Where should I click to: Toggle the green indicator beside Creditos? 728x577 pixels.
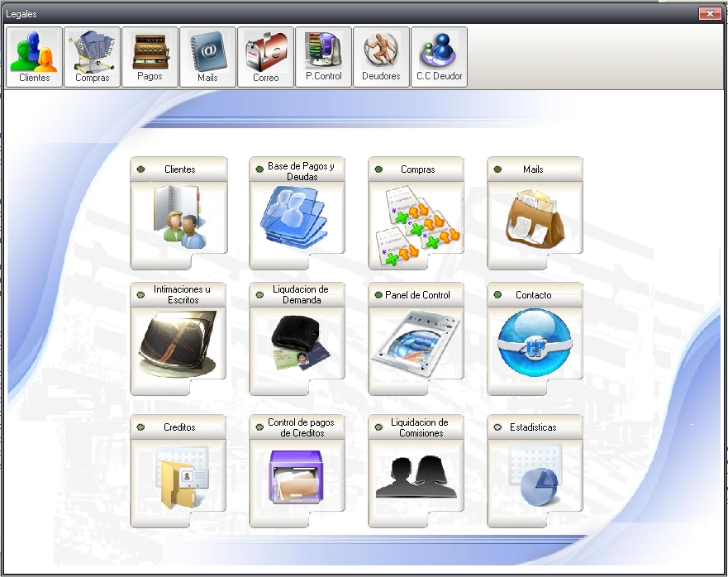click(x=140, y=427)
